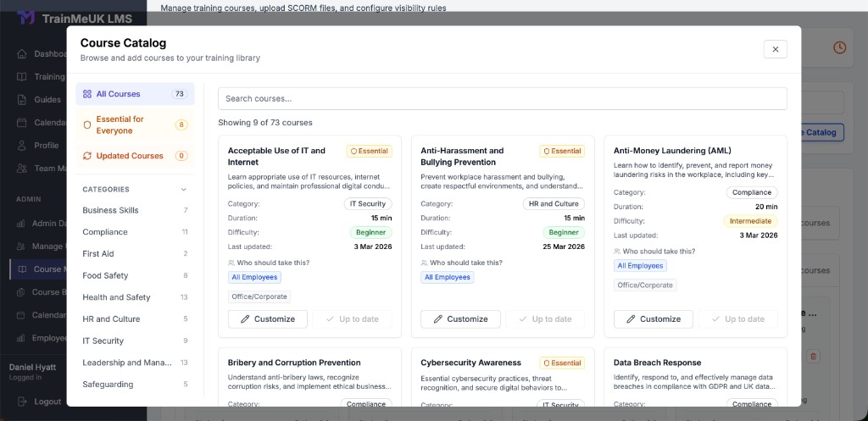The width and height of the screenshot is (868, 421).
Task: Click Up to date on Acceptable Use card
Action: 352,319
